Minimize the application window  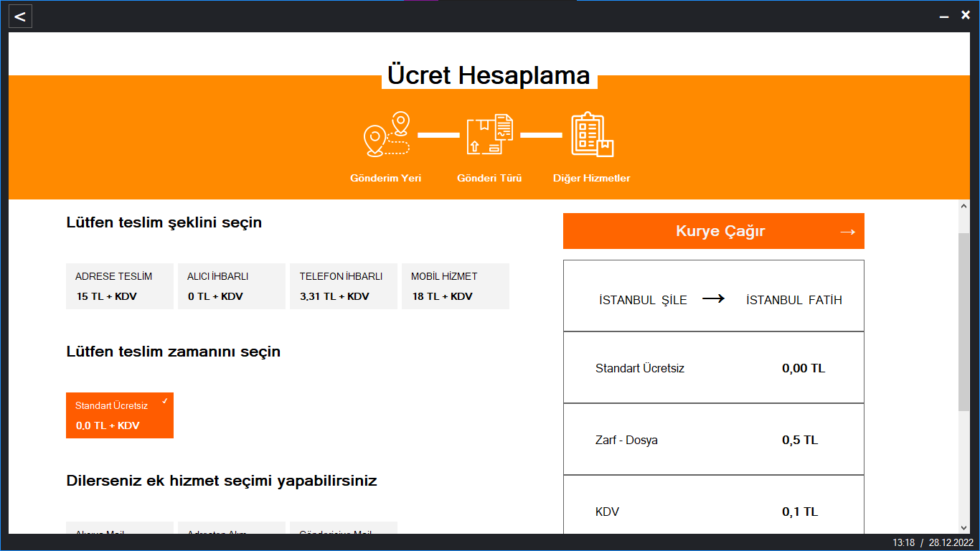pyautogui.click(x=944, y=16)
